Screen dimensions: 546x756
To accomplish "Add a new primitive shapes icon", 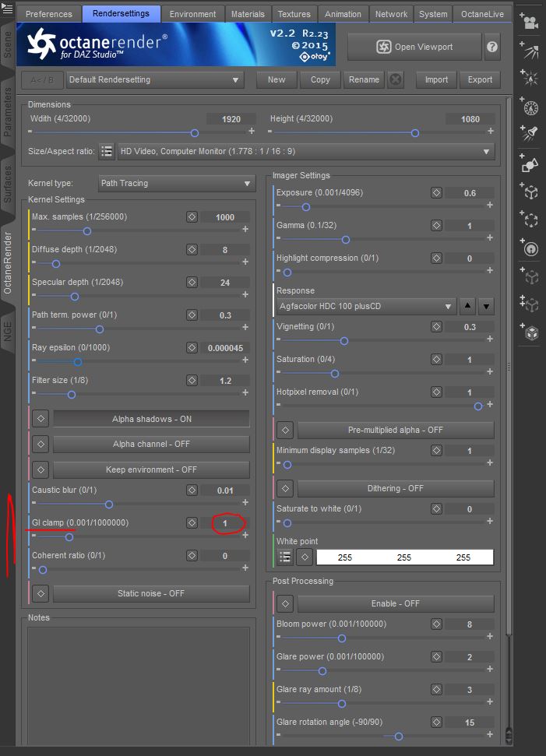I will 530,164.
